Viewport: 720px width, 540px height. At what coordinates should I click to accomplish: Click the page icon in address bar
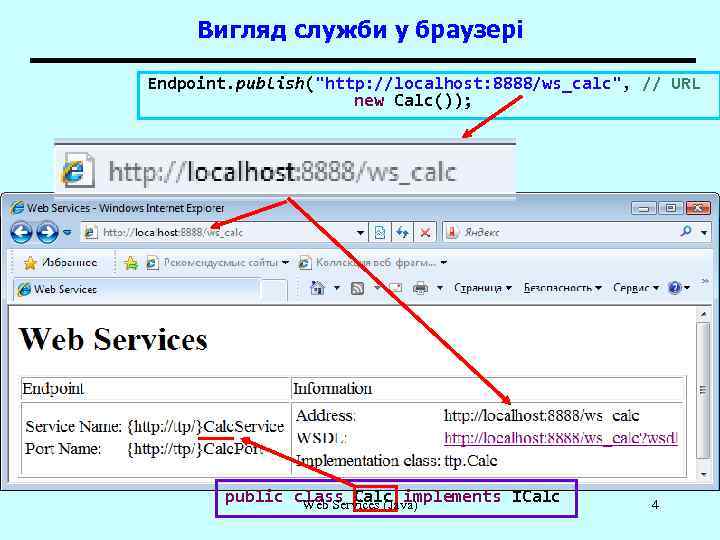(x=90, y=232)
